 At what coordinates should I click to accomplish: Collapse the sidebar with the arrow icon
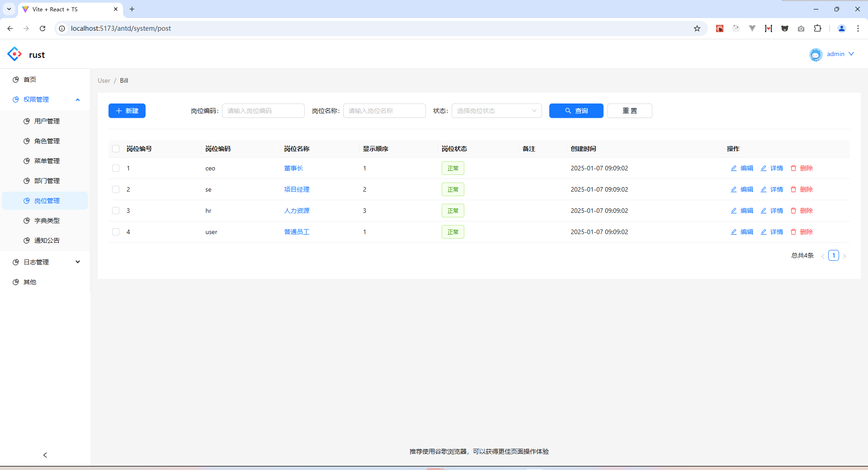45,455
